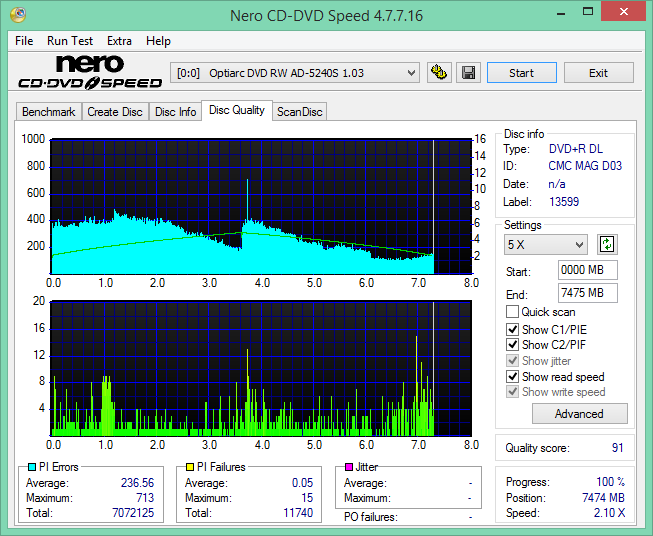Click the Nero app icon in title bar
Image resolution: width=653 pixels, height=536 pixels.
(x=18, y=15)
